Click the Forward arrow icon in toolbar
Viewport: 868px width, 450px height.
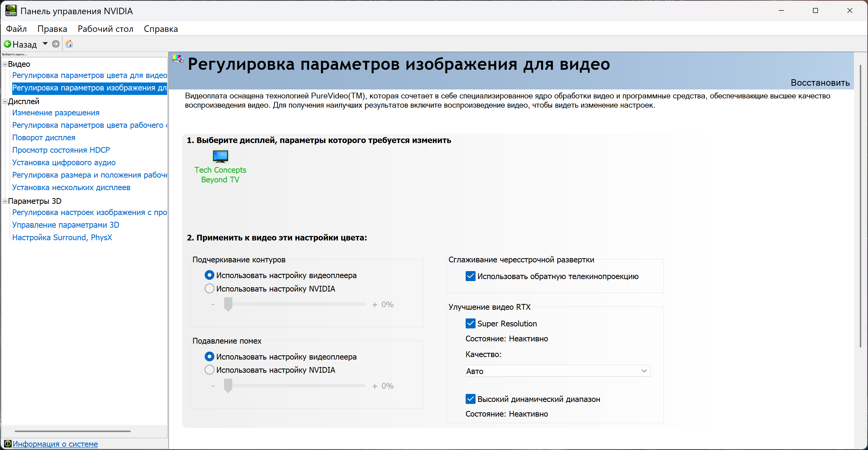(x=56, y=44)
